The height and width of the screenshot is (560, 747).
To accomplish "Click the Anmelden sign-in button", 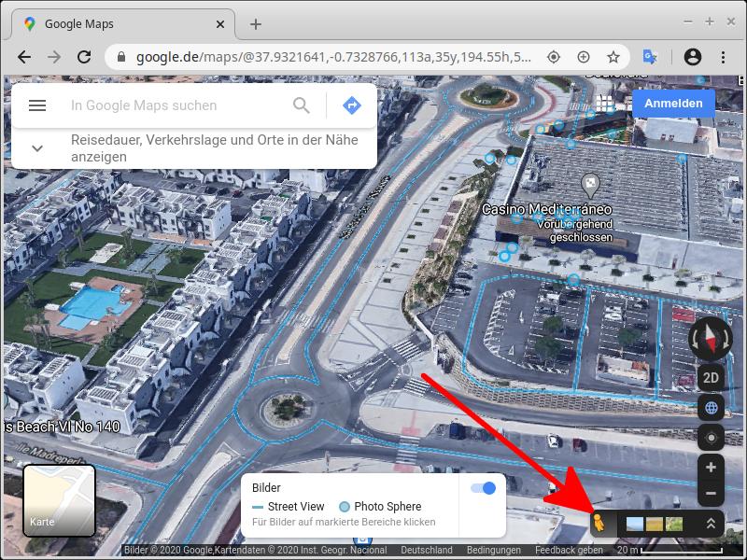I will (673, 104).
